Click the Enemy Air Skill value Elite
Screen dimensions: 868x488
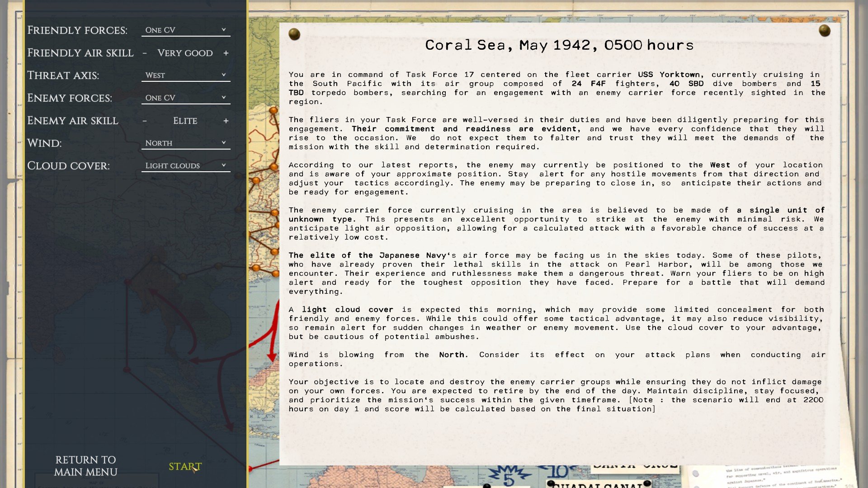coord(185,121)
